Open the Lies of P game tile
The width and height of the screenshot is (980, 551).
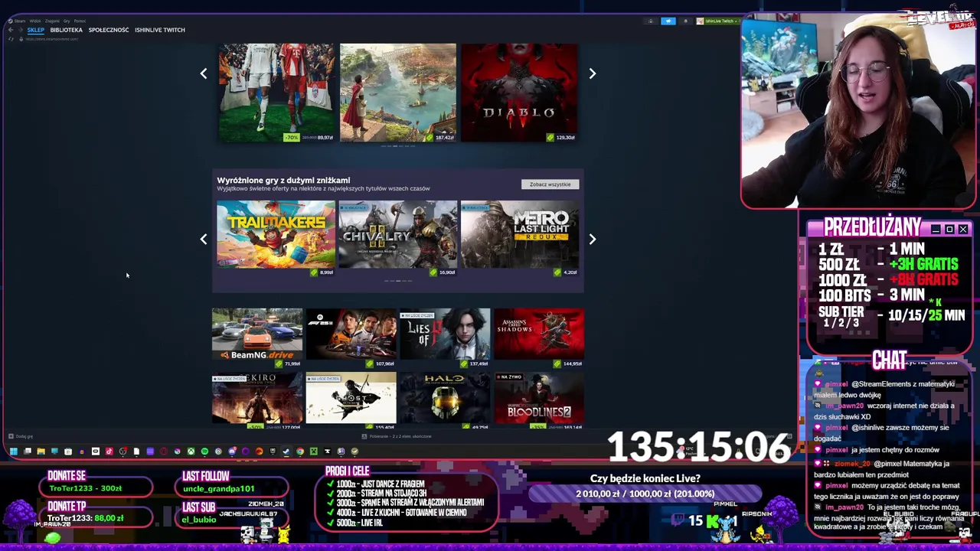tap(445, 337)
